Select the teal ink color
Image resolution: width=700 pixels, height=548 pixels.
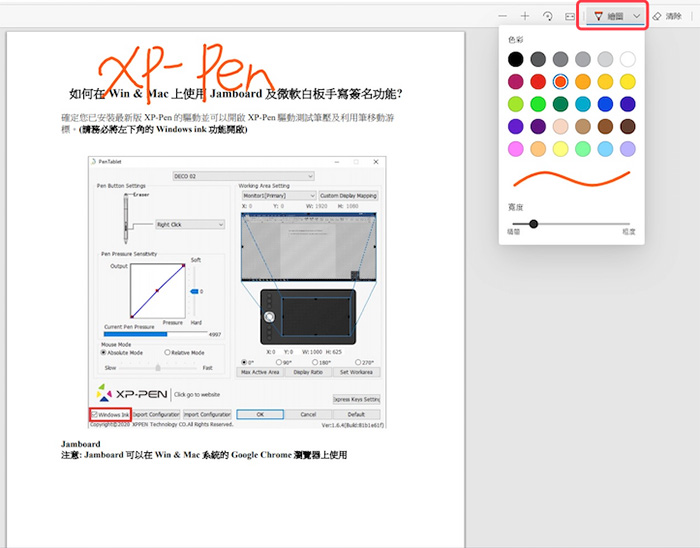(583, 104)
